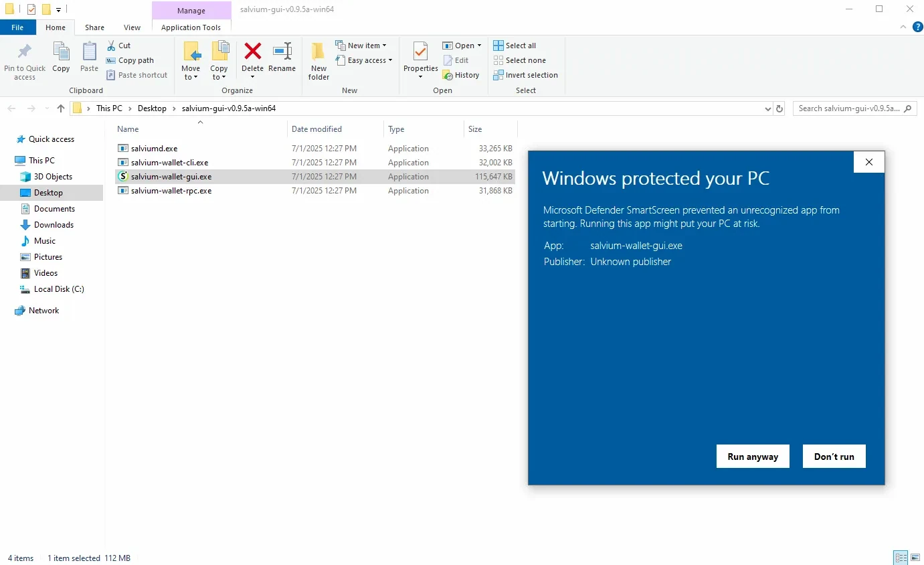924x565 pixels.
Task: Click the Don't run button
Action: (x=834, y=457)
